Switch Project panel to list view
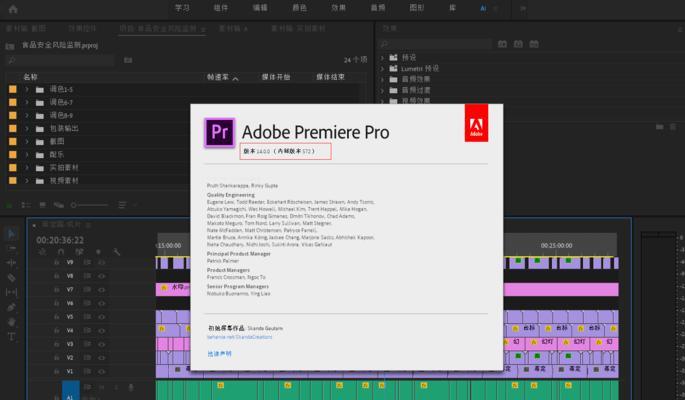 click(26, 205)
